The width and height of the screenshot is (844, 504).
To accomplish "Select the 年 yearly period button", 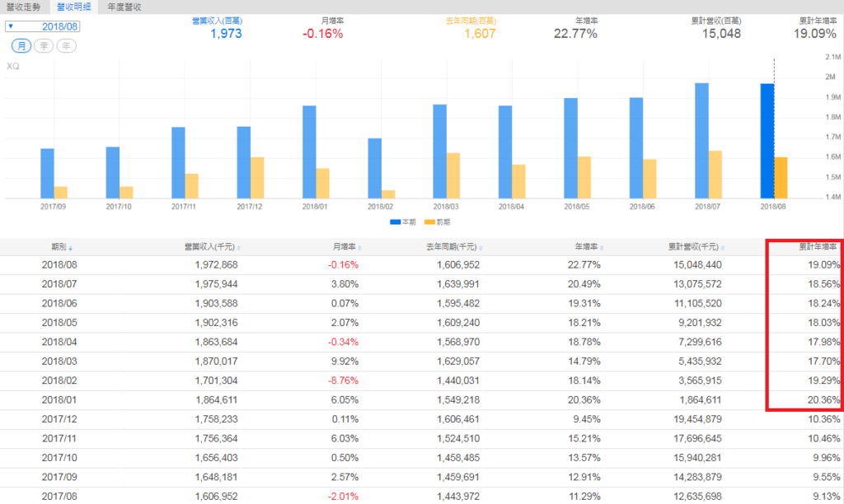I will point(66,46).
